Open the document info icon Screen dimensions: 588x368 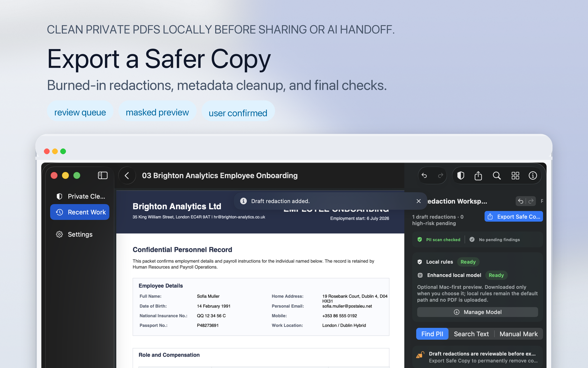click(x=533, y=175)
